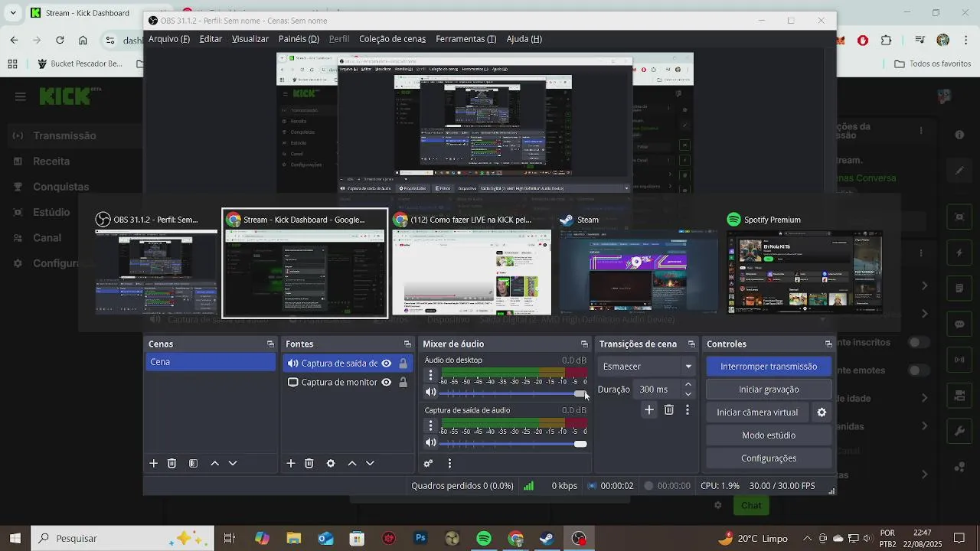Open the Coleção de cenas menu
This screenshot has width=980, height=551.
[x=392, y=39]
